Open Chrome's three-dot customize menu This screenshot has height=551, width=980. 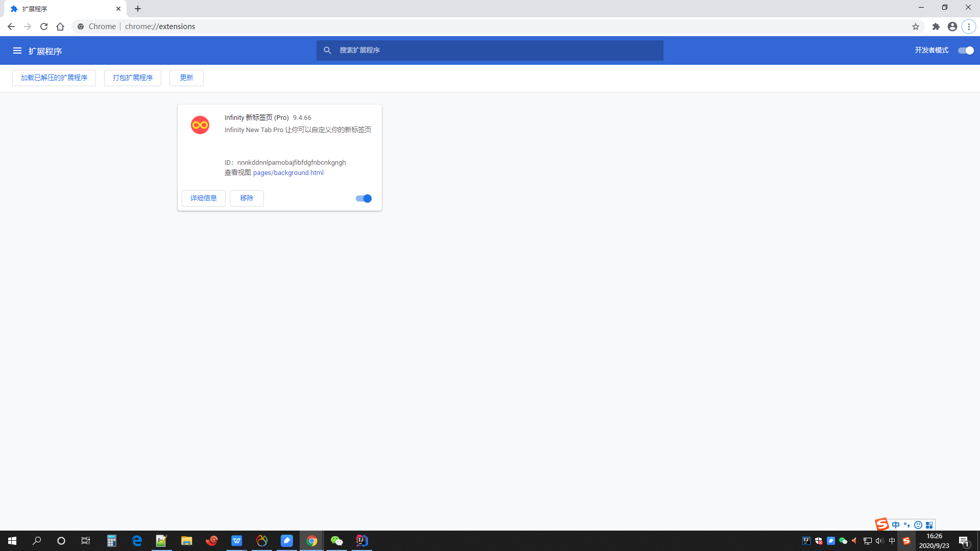point(969,27)
